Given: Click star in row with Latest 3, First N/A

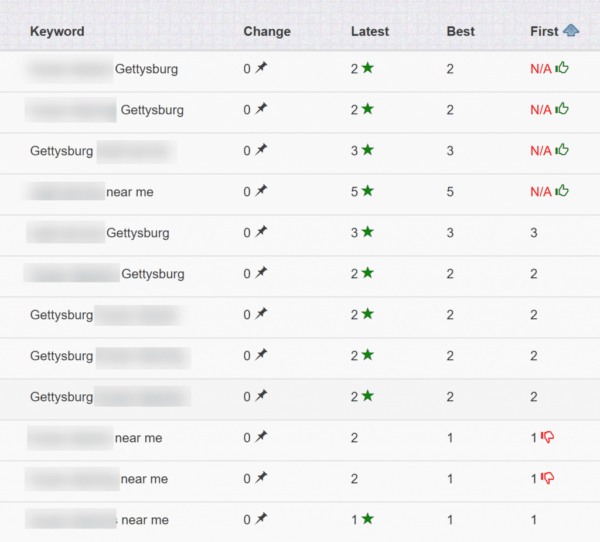Looking at the screenshot, I should [368, 150].
